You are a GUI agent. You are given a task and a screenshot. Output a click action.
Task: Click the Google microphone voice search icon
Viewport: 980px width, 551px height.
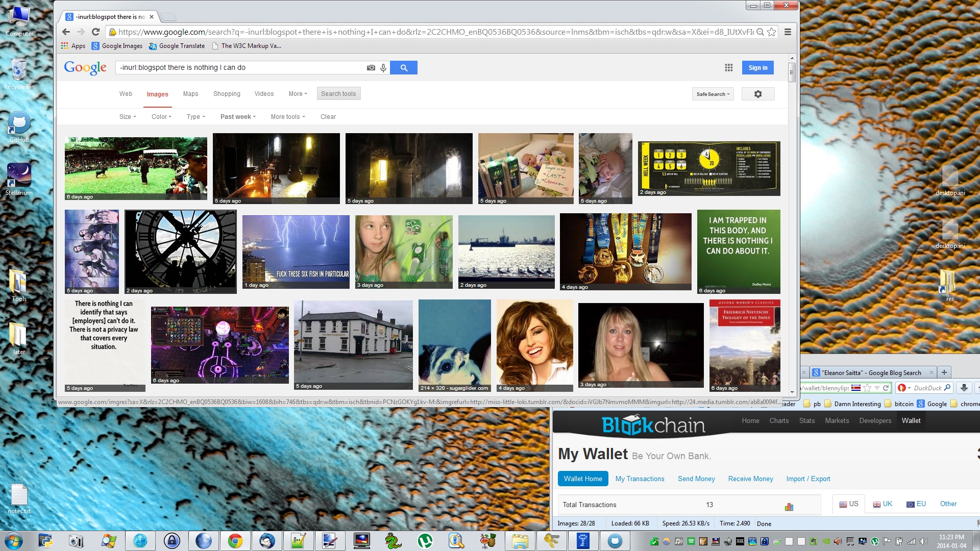(x=383, y=67)
